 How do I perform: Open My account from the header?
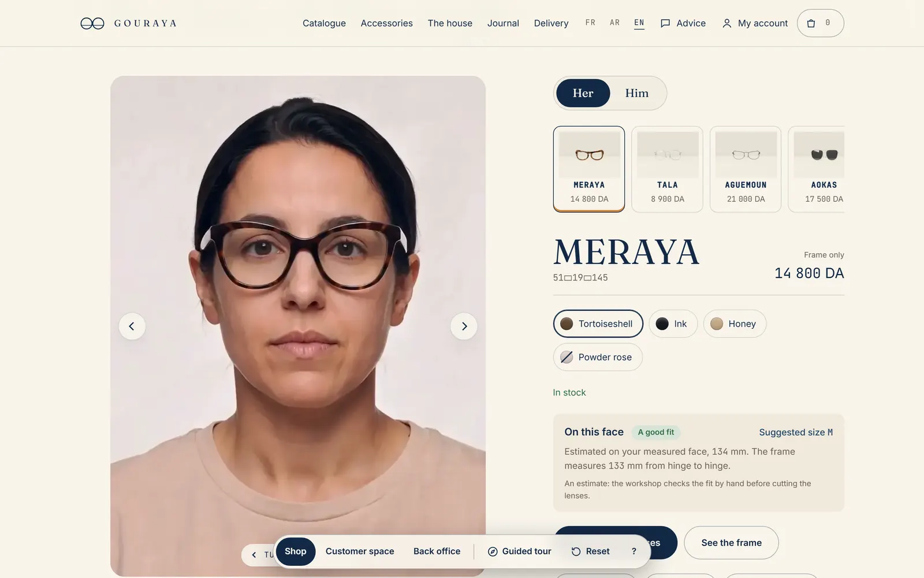(755, 23)
